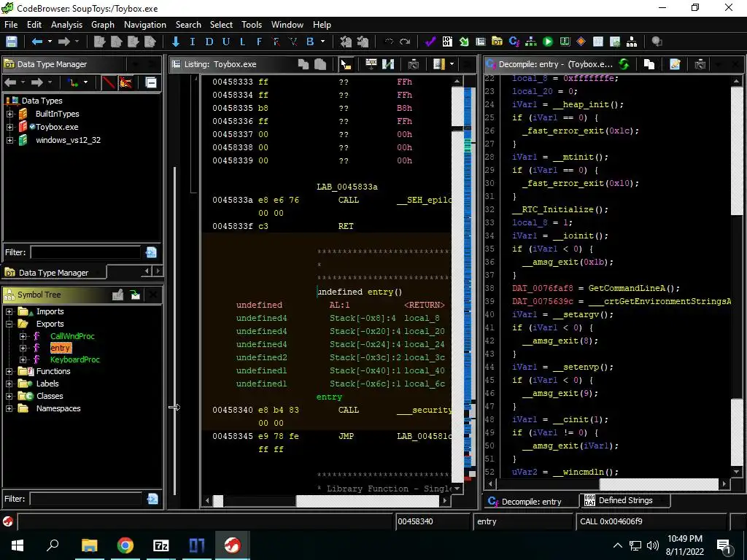Click the blue down arrow navigation direction icon
The image size is (747, 560).
pos(175,42)
